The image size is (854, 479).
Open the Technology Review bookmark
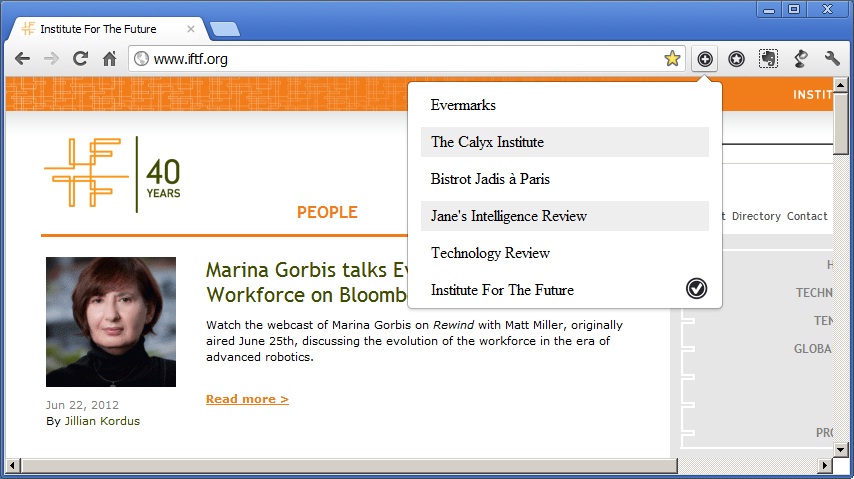click(x=565, y=253)
